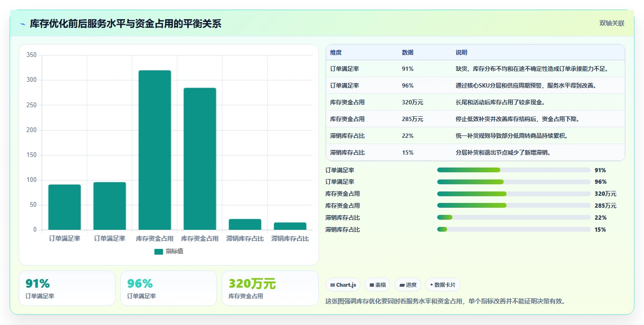The image size is (644, 325).
Task: Click the footer note starting 这张图强调库存优化
Action: click(x=446, y=301)
